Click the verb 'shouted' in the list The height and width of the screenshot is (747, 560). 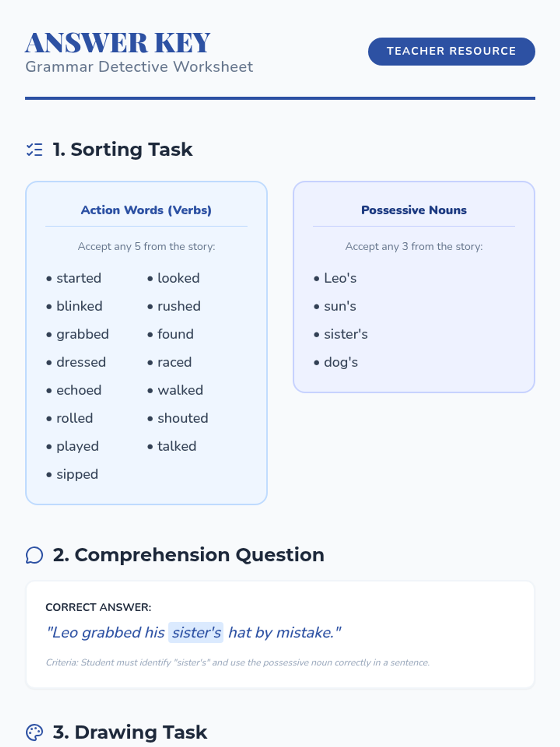point(182,418)
